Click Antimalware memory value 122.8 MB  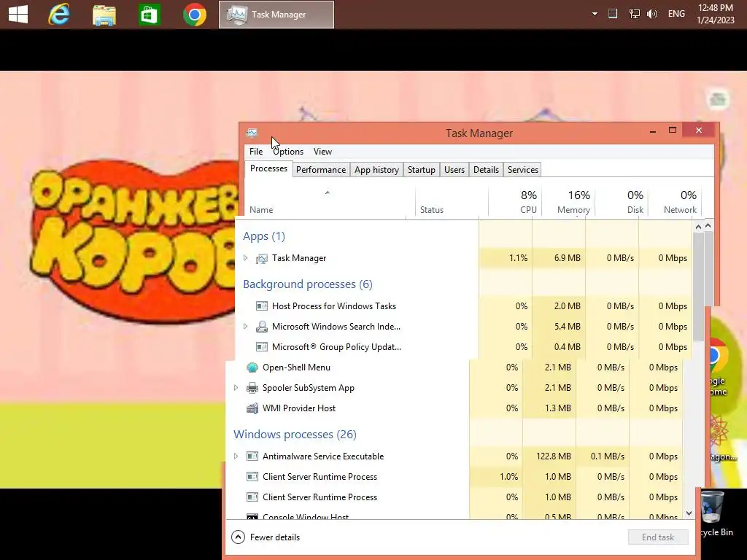click(553, 456)
